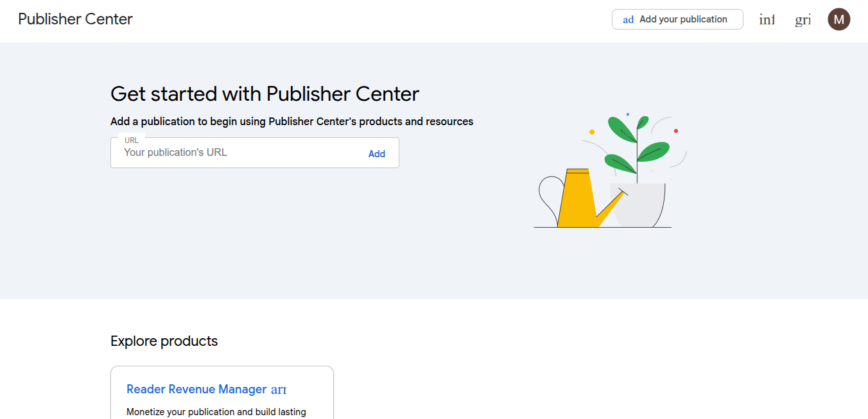Click the Add a publication to begin subtitle
The height and width of the screenshot is (419, 868).
pos(291,121)
